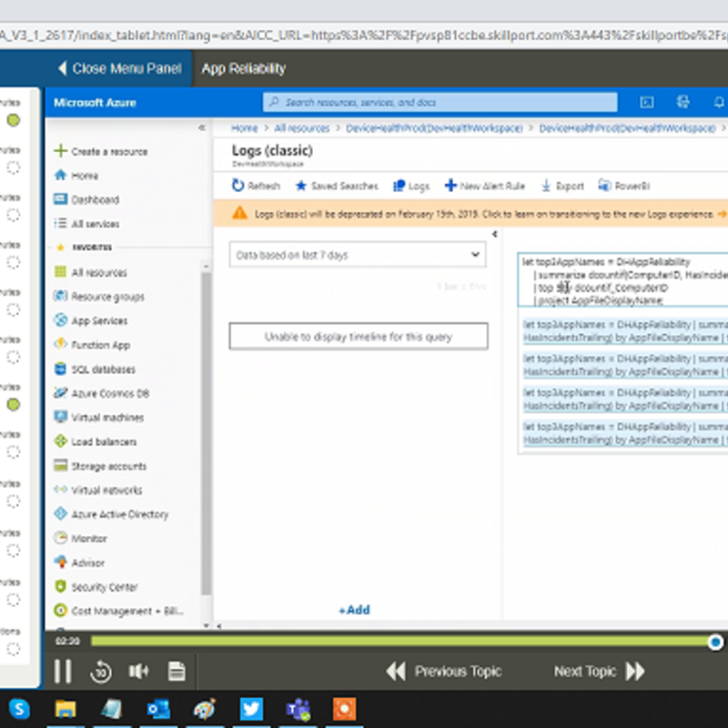Rewind the video 30 seconds
This screenshot has width=728, height=728.
click(100, 672)
